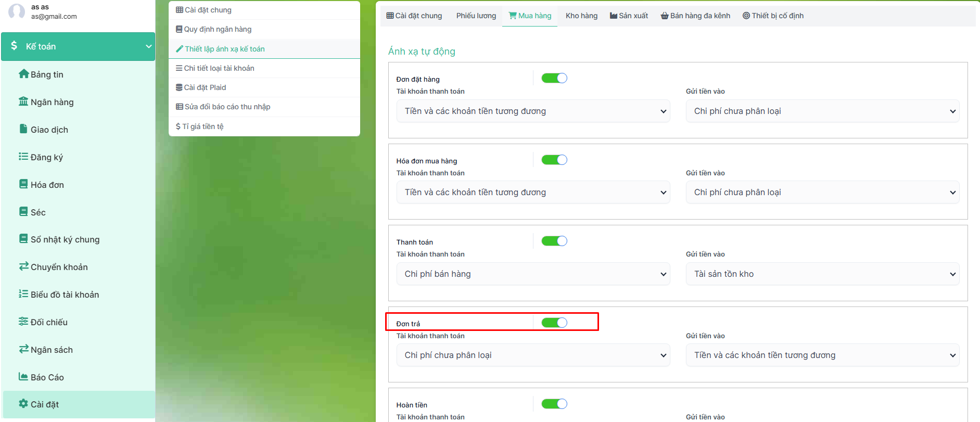Click the shopping cart icon on Mua hàng tab

point(512,16)
